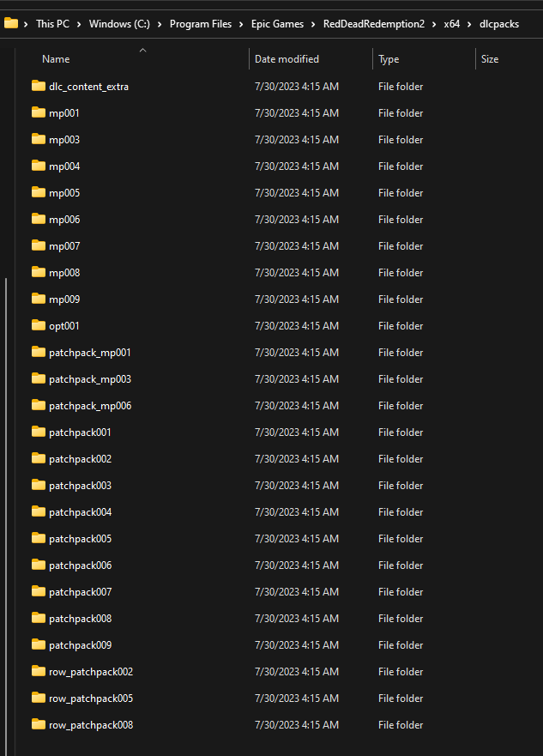Go to RedDeadRedemption2 breadcrumb
The height and width of the screenshot is (756, 543).
pos(374,24)
